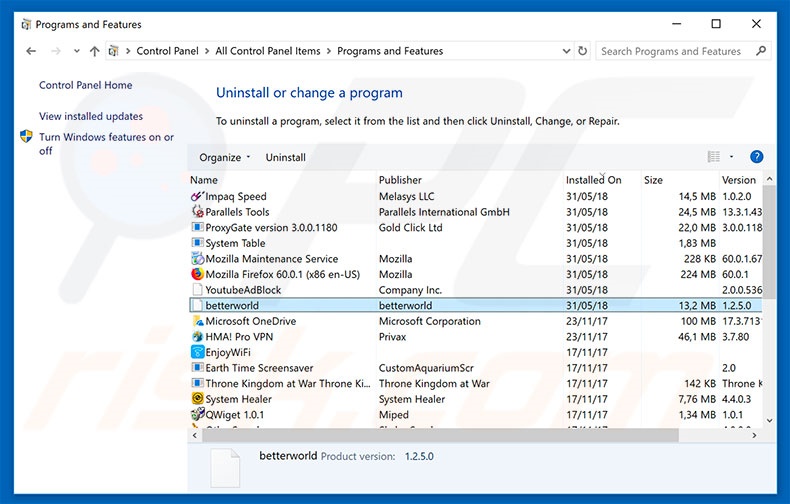Viewport: 790px width, 504px height.
Task: Click the Uninstall toolbar button
Action: (286, 157)
